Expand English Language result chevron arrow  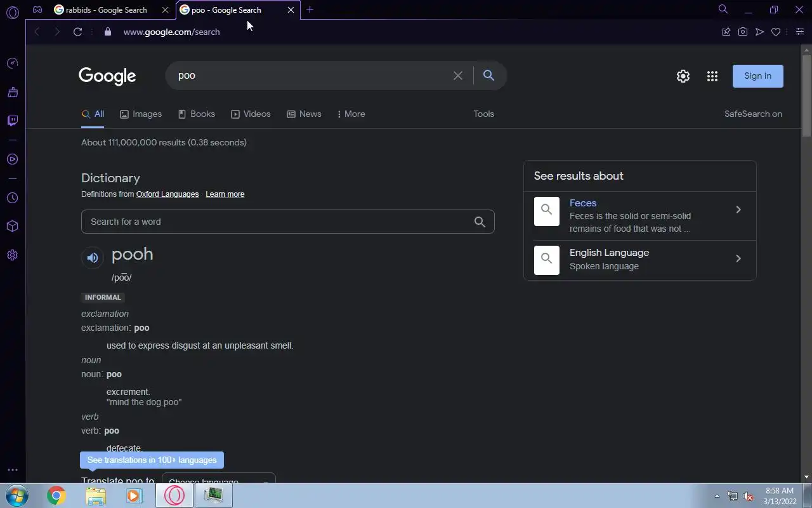738,258
